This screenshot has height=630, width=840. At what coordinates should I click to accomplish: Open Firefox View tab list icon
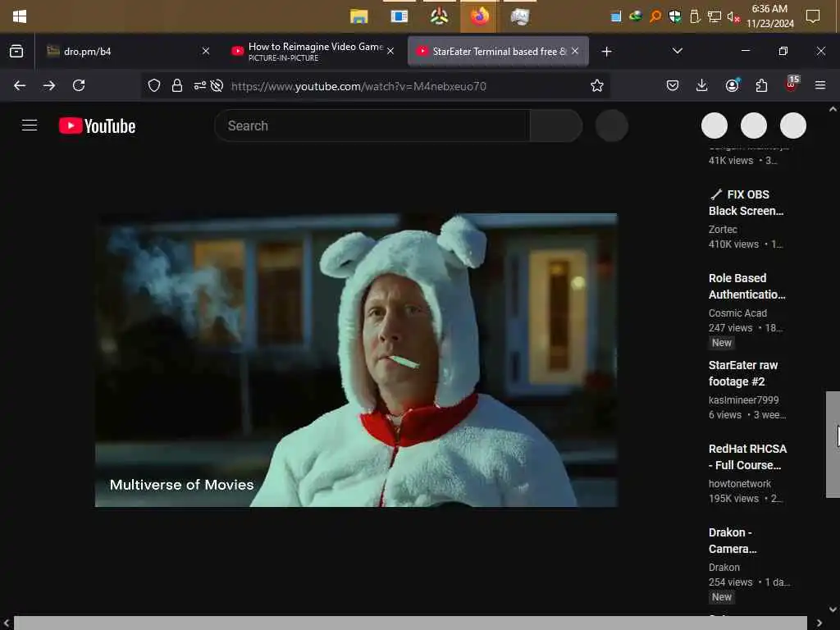pos(16,51)
